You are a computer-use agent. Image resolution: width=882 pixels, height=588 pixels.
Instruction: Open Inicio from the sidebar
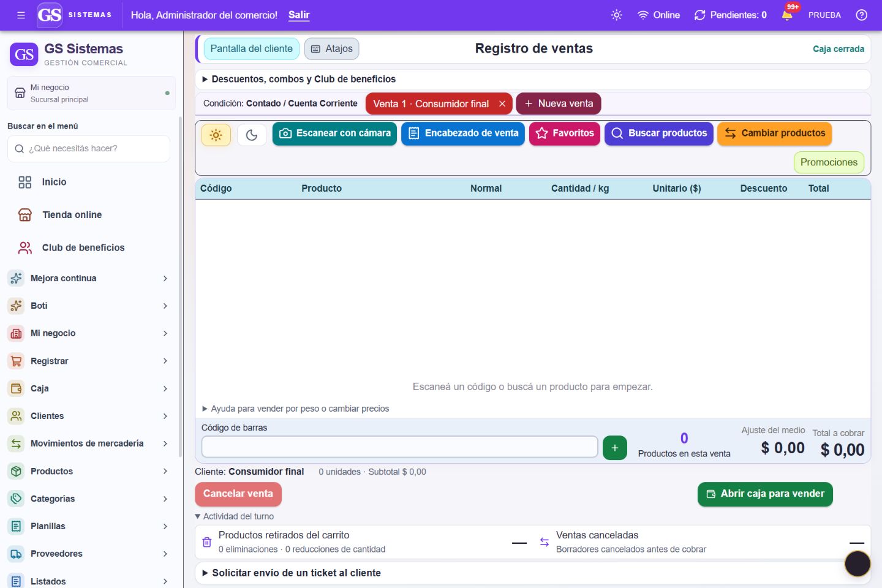[90, 182]
